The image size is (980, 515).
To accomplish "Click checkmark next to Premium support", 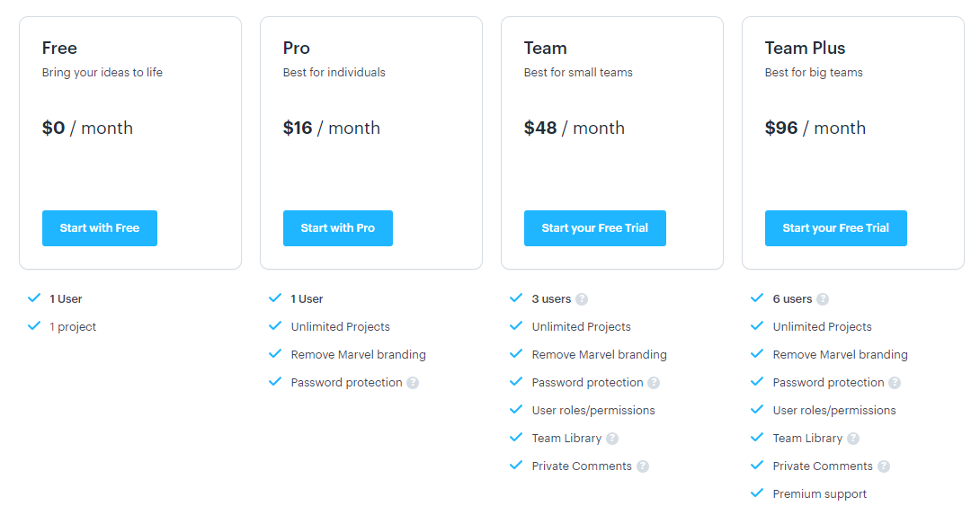I will (757, 493).
